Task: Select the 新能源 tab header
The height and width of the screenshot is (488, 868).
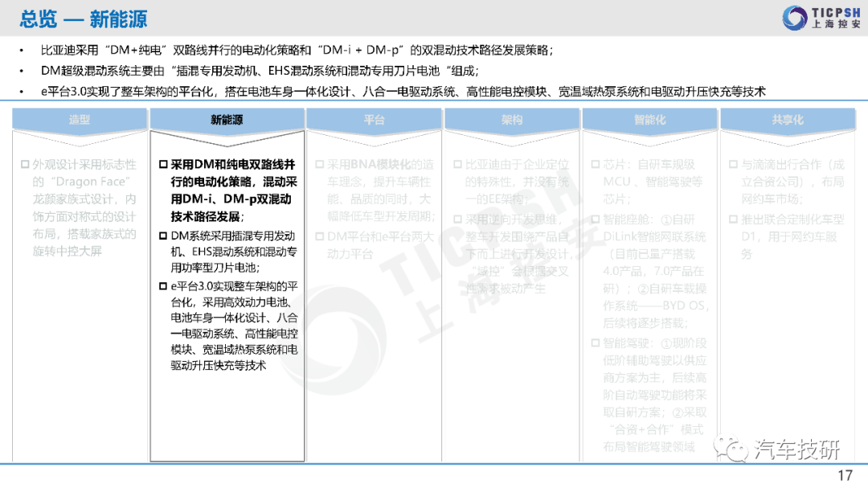Action: point(227,120)
